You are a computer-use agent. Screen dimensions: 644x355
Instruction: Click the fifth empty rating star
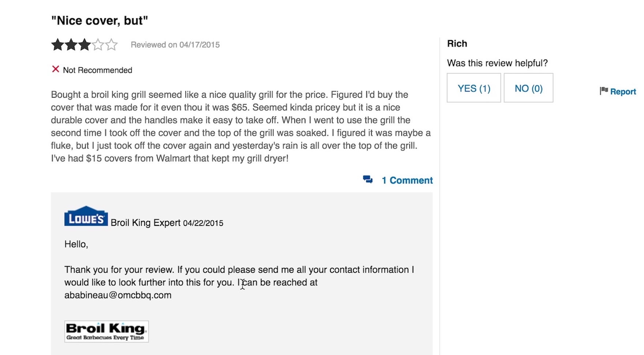click(x=112, y=45)
